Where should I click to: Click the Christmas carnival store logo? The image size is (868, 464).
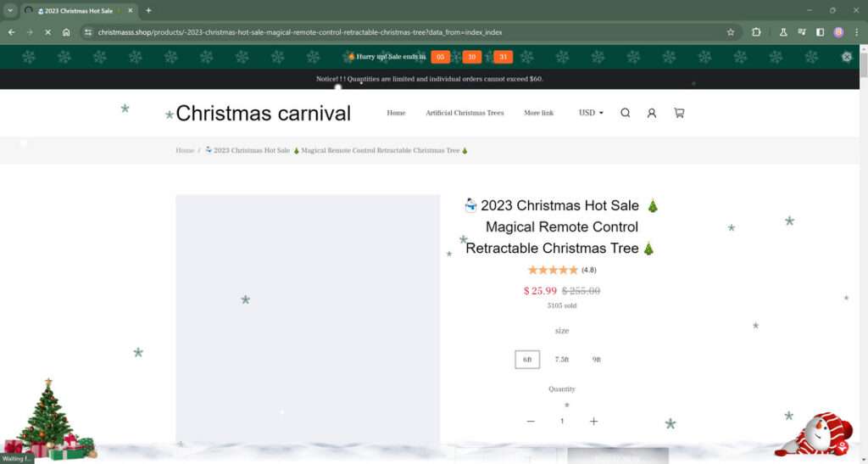tap(263, 114)
